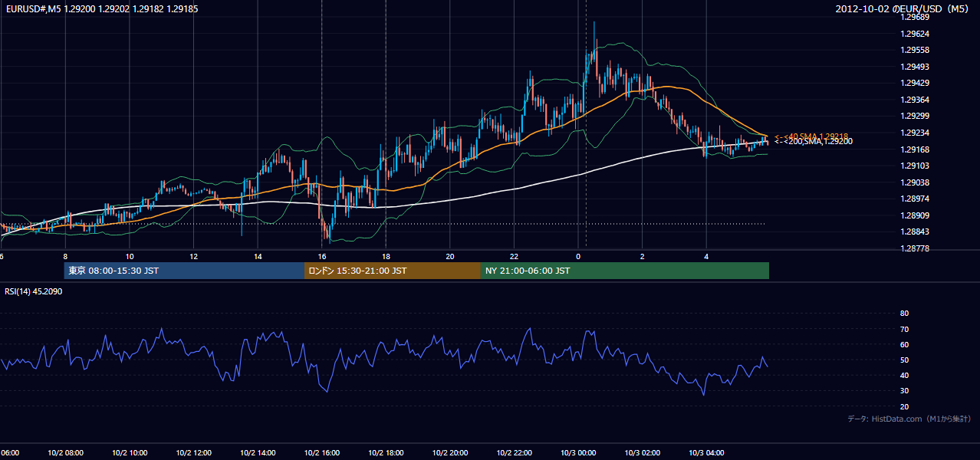Click the 1.29624 price axis label
Viewport: 980px width, 460px height.
[916, 34]
